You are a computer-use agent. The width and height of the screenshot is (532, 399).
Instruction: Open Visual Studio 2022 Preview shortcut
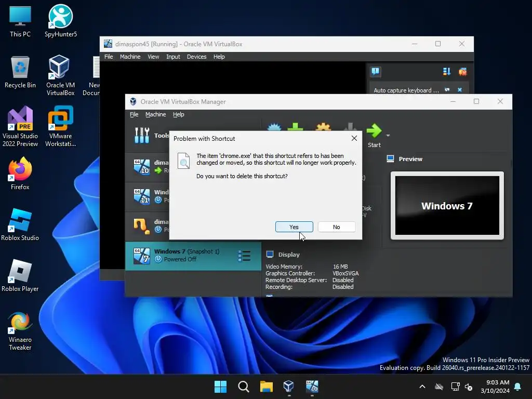pos(20,126)
